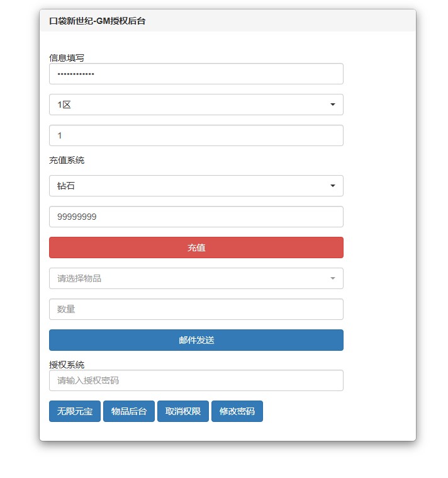
Task: Click the amount field showing 99999999
Action: [x=196, y=217]
